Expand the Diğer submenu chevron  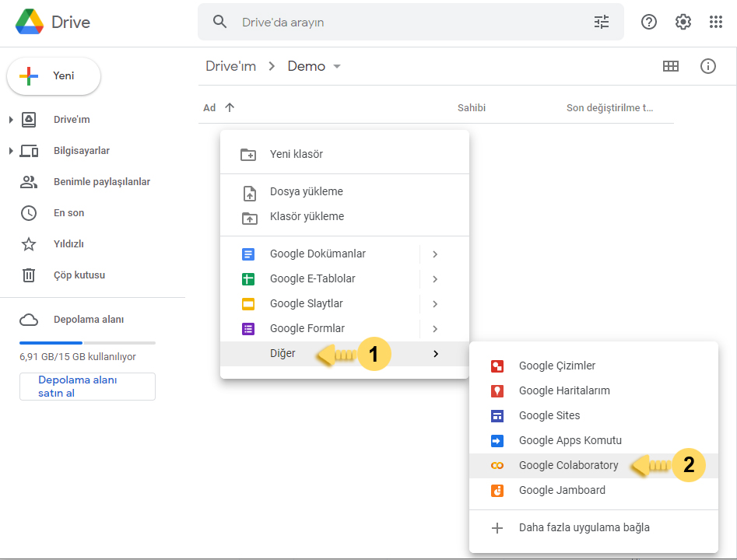pyautogui.click(x=436, y=354)
